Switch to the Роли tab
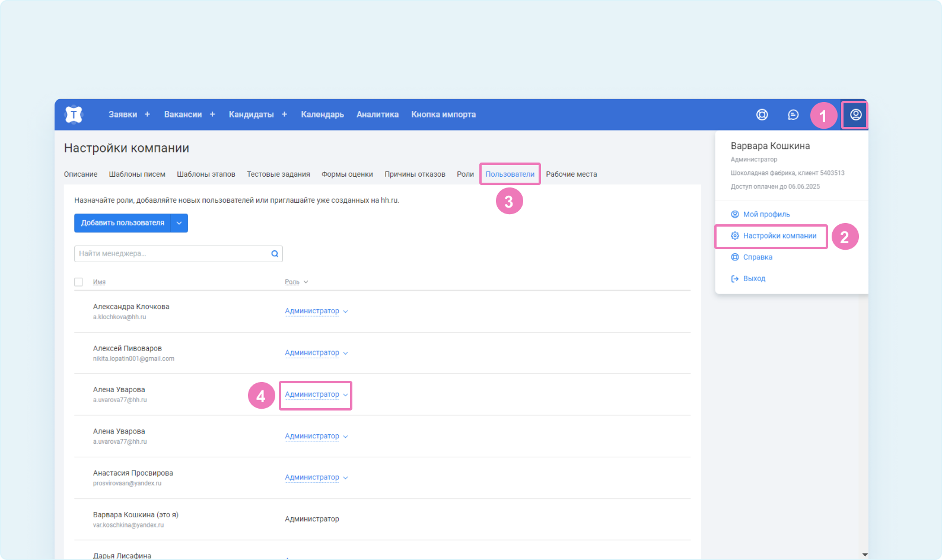942x560 pixels. [465, 174]
